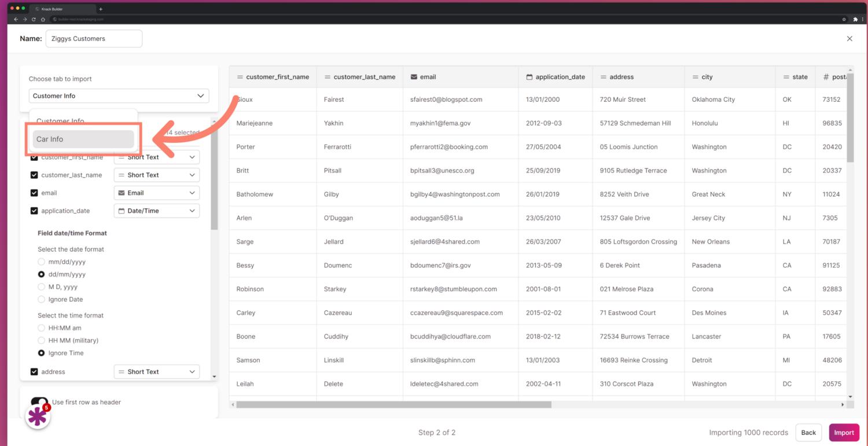Click the calendar icon in application_date header

[529, 77]
